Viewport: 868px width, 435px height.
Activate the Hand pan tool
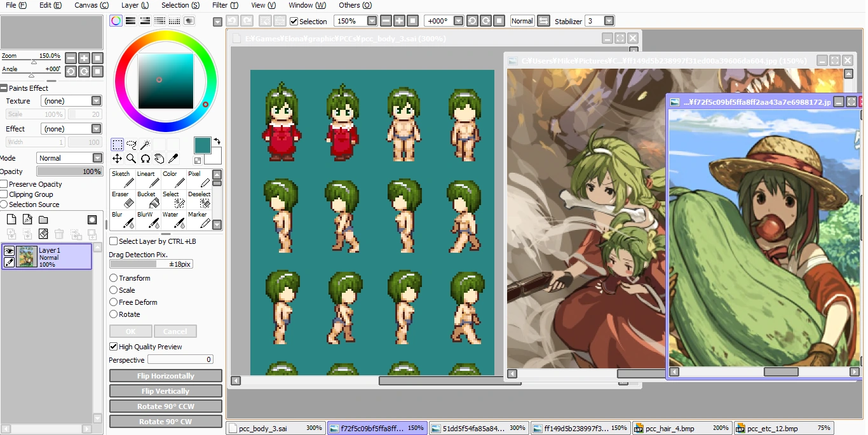159,158
